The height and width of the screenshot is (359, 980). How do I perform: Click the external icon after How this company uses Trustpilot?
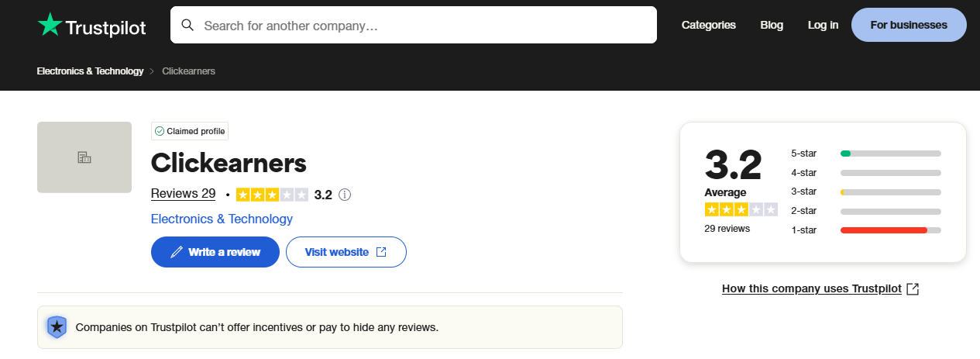913,288
